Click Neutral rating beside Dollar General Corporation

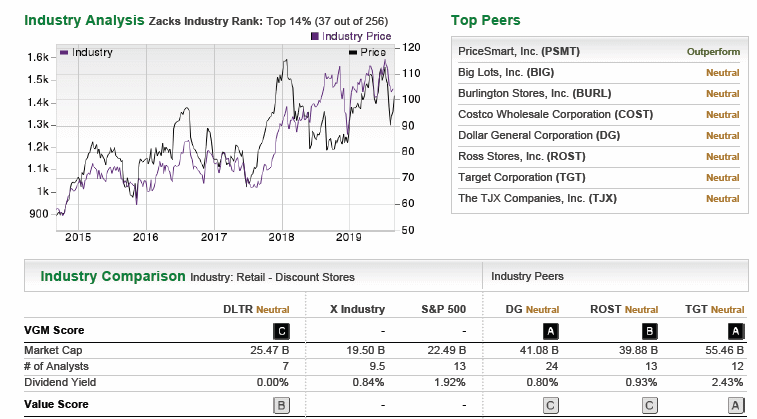(x=723, y=136)
